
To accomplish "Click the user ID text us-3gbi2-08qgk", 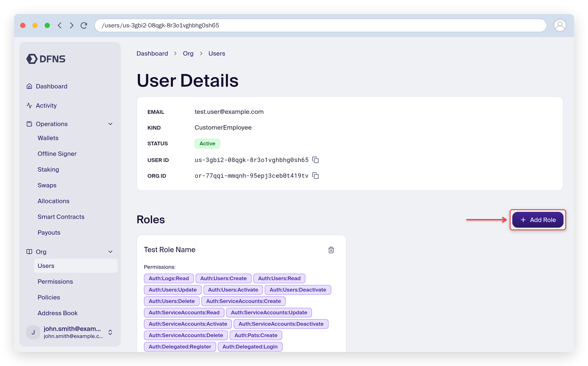I will click(252, 160).
